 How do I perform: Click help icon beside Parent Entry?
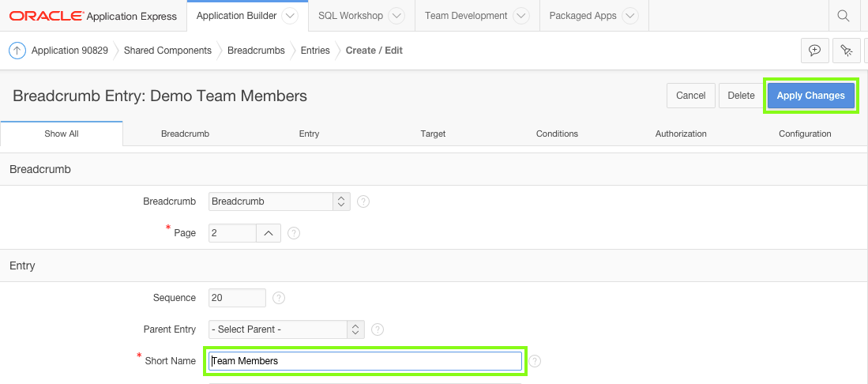[378, 329]
